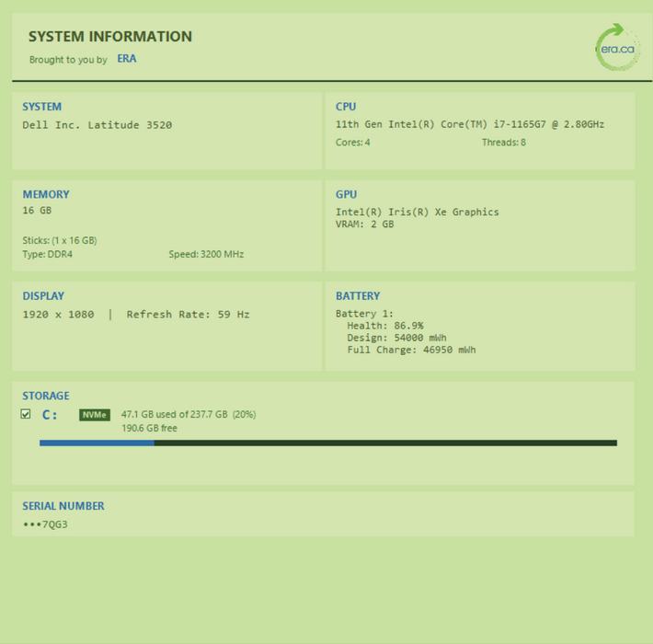Viewport: 653px width, 644px height.
Task: Click the GPU section heading
Action: (x=346, y=194)
